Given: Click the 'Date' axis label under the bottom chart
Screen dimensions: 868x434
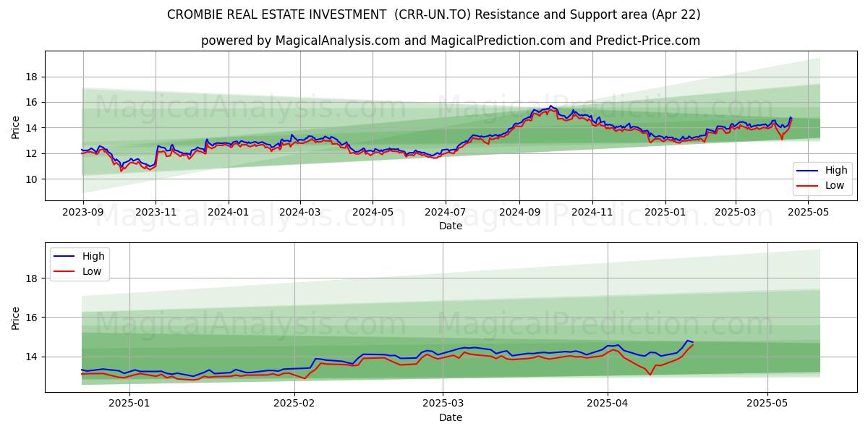Looking at the screenshot, I should click(451, 417).
